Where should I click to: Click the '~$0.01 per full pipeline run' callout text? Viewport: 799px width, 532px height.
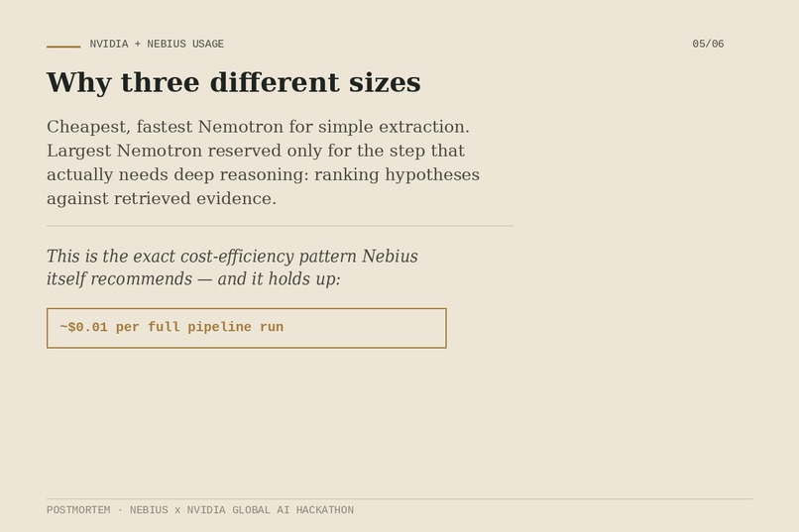point(171,327)
